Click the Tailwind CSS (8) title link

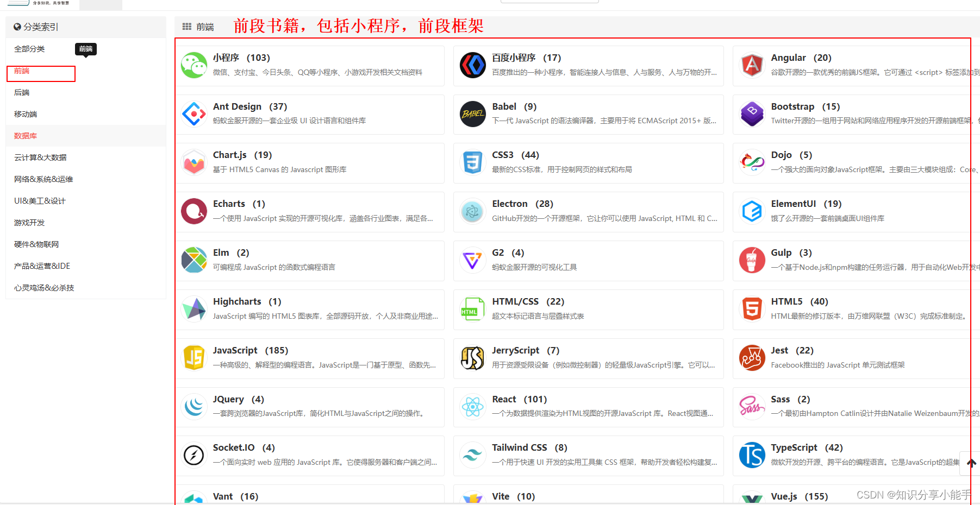(529, 447)
